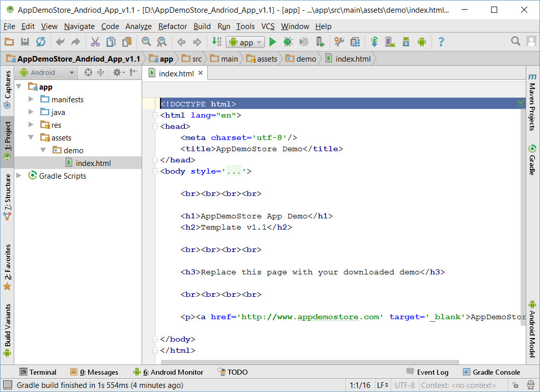Click the Collapse All icon in Project panel

point(100,72)
